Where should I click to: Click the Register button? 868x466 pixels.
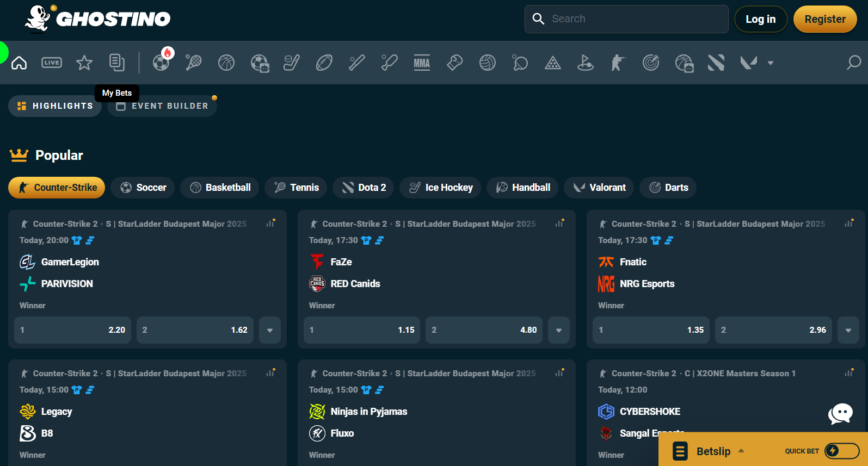pyautogui.click(x=825, y=19)
